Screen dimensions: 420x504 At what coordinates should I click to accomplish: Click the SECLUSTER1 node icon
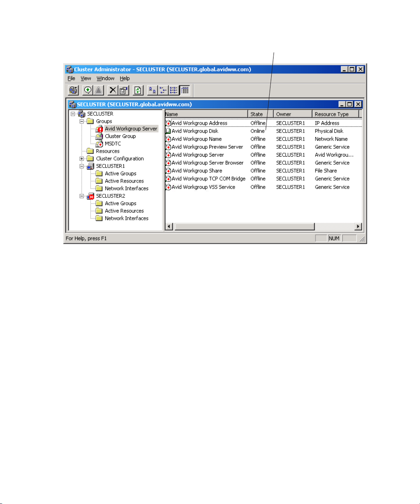tap(90, 166)
